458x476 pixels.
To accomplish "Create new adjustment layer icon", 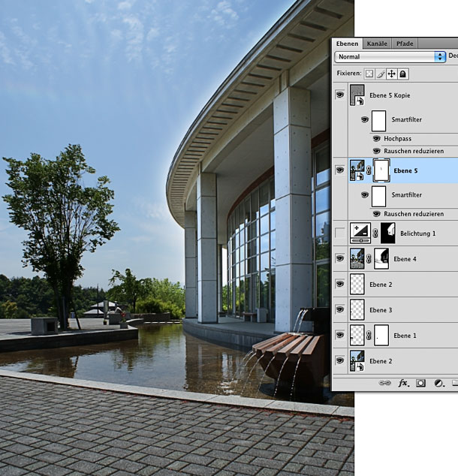I will [438, 384].
